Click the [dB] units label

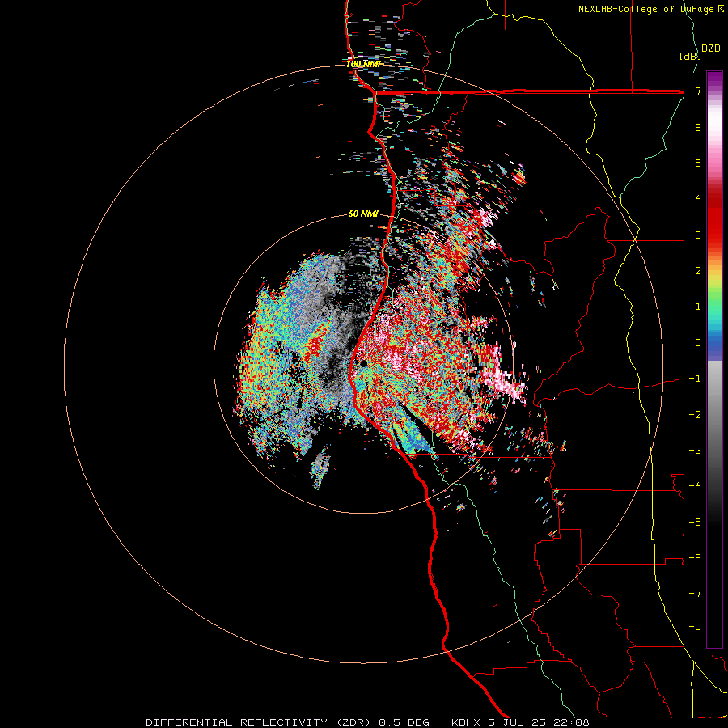click(689, 57)
